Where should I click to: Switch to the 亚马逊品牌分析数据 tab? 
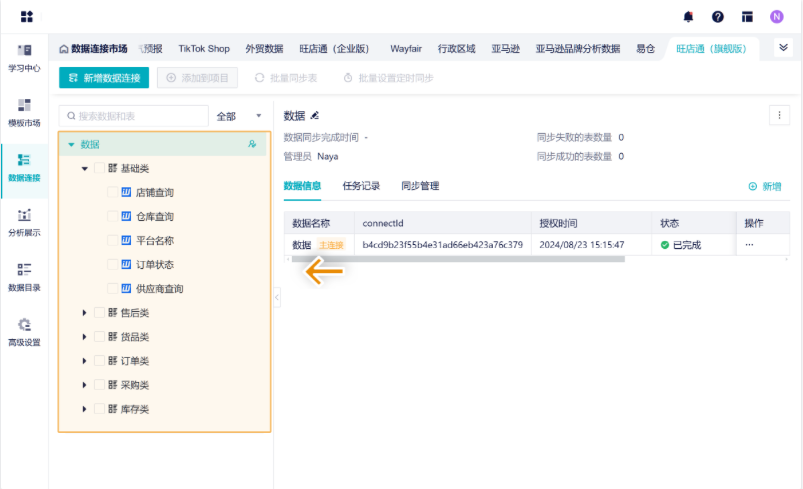(578, 49)
